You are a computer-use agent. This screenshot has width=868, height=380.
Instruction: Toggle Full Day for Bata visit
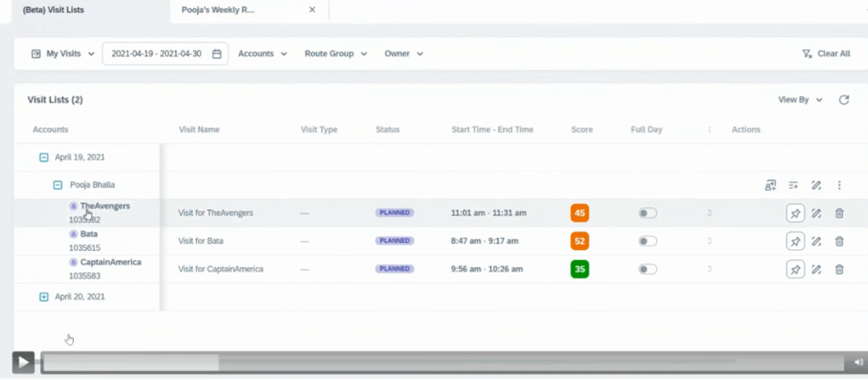click(x=648, y=241)
